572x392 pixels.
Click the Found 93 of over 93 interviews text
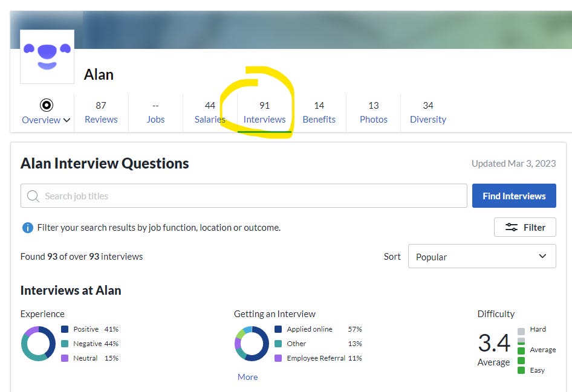tap(82, 257)
